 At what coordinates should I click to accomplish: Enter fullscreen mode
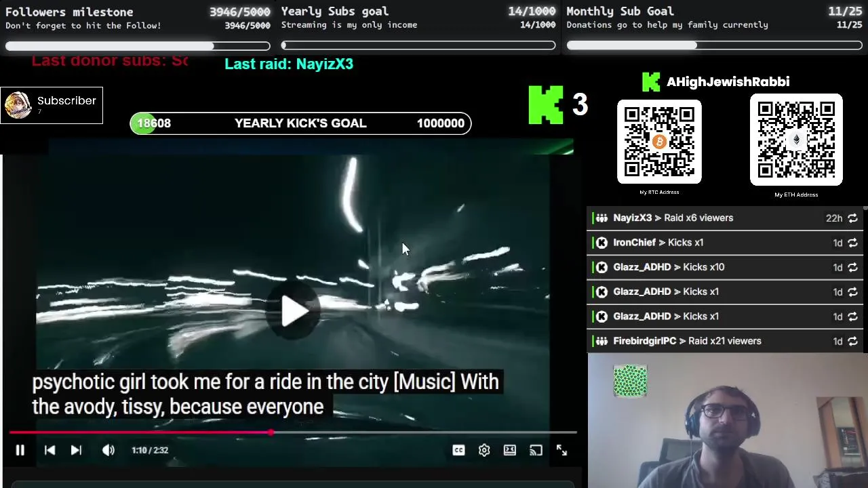point(561,450)
